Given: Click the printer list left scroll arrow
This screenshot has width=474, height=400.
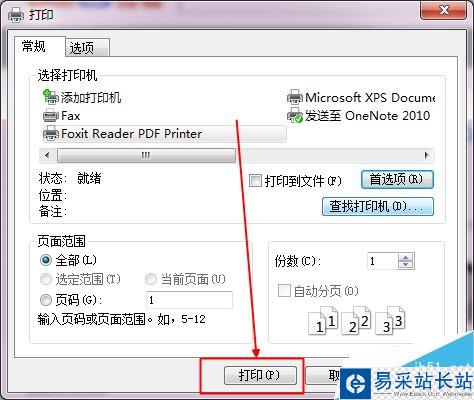Looking at the screenshot, I should pos(47,155).
